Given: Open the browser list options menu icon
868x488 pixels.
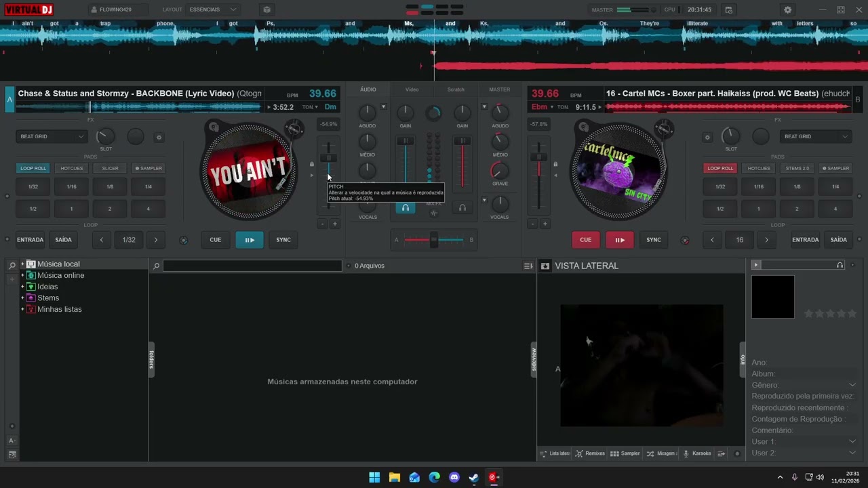Looking at the screenshot, I should [x=528, y=266].
